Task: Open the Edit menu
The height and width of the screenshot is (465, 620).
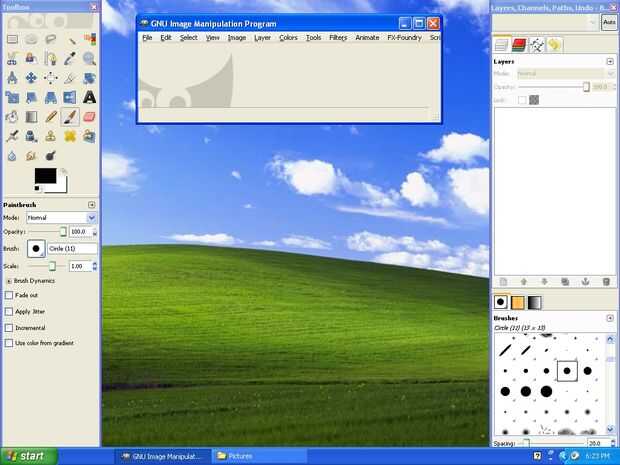Action: click(x=166, y=38)
